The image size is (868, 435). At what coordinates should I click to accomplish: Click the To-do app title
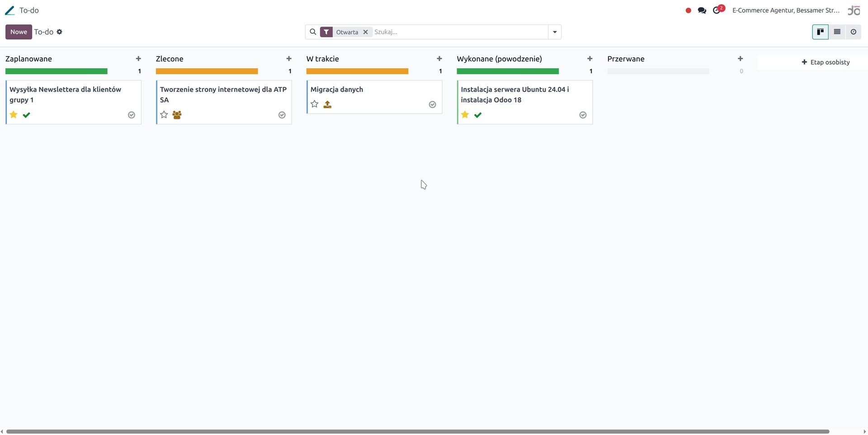click(x=29, y=10)
